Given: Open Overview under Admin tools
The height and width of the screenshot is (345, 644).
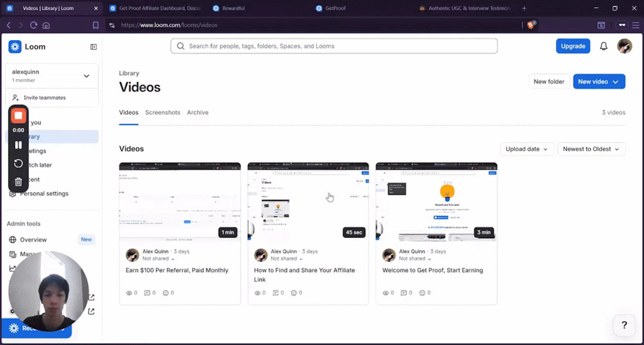Looking at the screenshot, I should (33, 240).
